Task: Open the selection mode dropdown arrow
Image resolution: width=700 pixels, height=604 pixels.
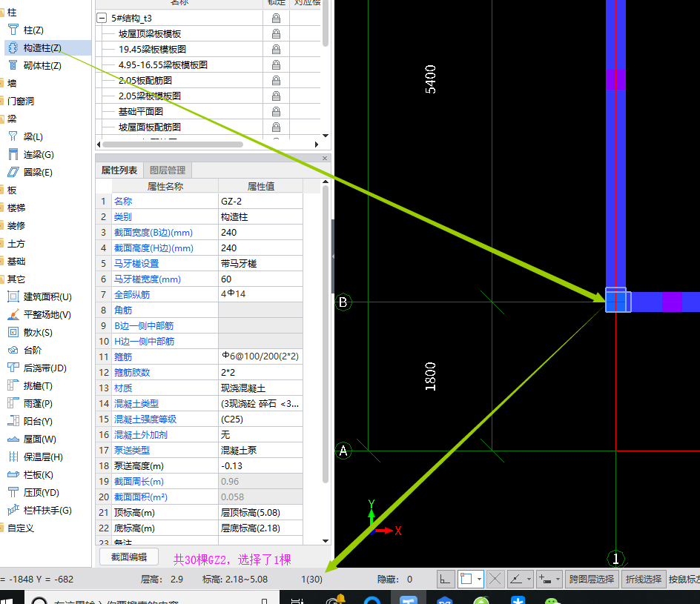Action: [x=479, y=579]
